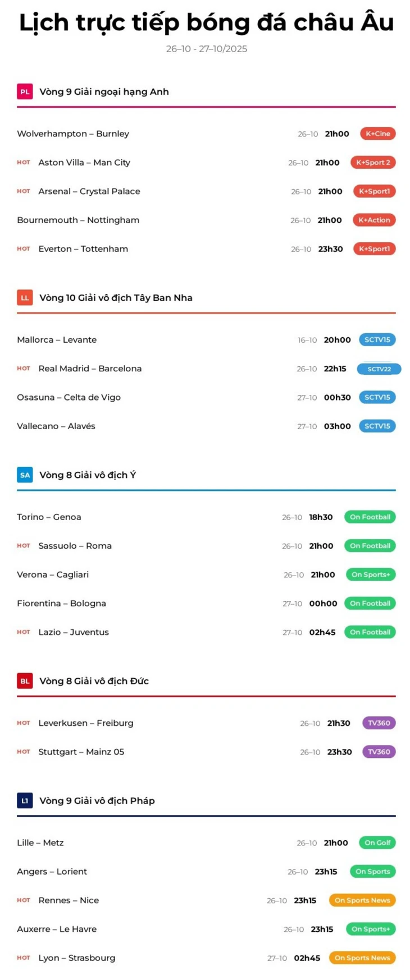Image resolution: width=410 pixels, height=980 pixels.
Task: Open the Everton – Tottenham match
Action: click(x=83, y=249)
